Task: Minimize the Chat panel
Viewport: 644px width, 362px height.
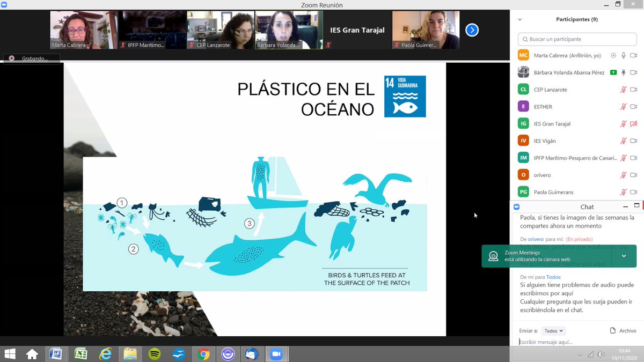Action: [625, 206]
